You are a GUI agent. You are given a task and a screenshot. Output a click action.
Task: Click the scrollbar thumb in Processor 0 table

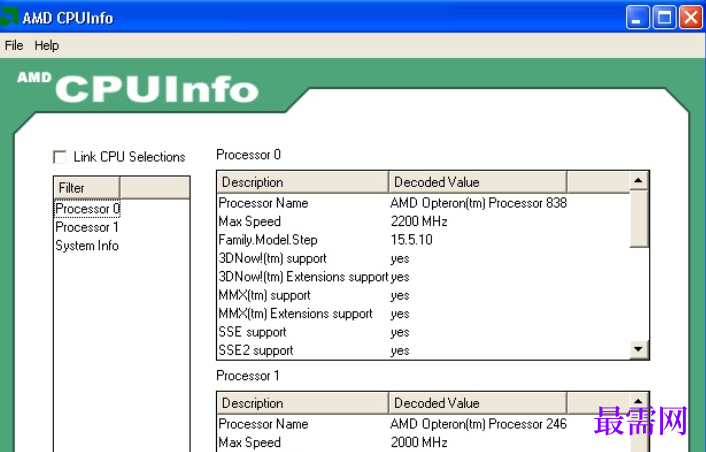[638, 219]
